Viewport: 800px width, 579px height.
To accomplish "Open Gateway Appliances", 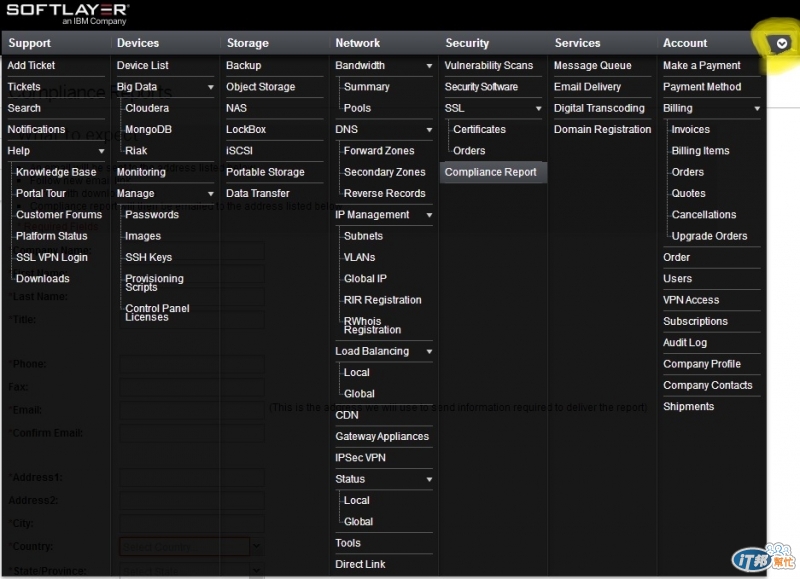I will [382, 437].
